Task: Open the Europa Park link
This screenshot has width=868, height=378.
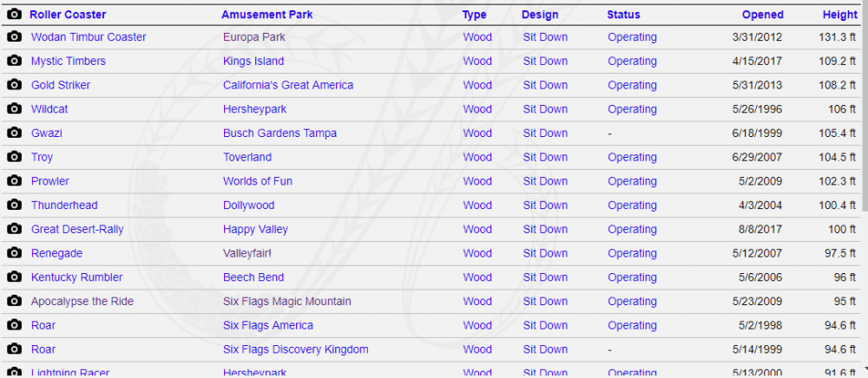Action: click(254, 37)
